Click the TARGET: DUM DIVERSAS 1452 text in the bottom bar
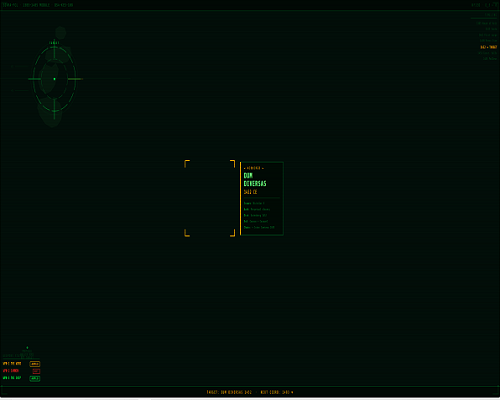Viewport: 500px width, 400px height. [x=229, y=392]
